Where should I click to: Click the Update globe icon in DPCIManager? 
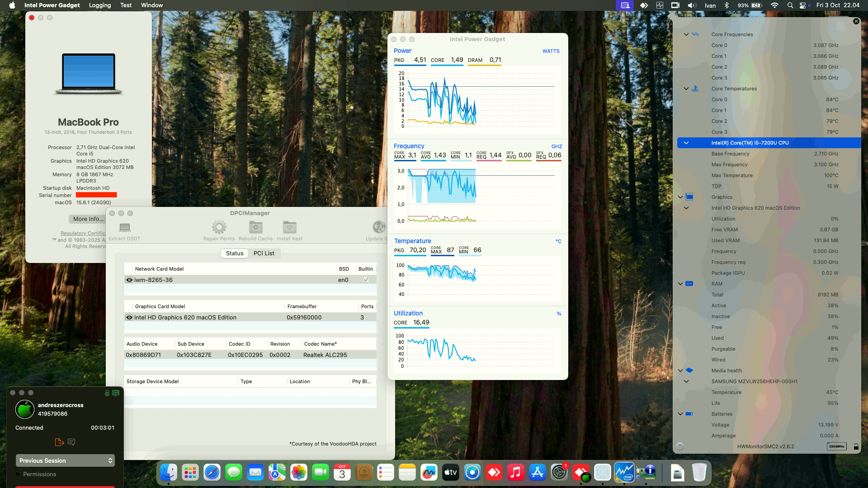click(379, 227)
